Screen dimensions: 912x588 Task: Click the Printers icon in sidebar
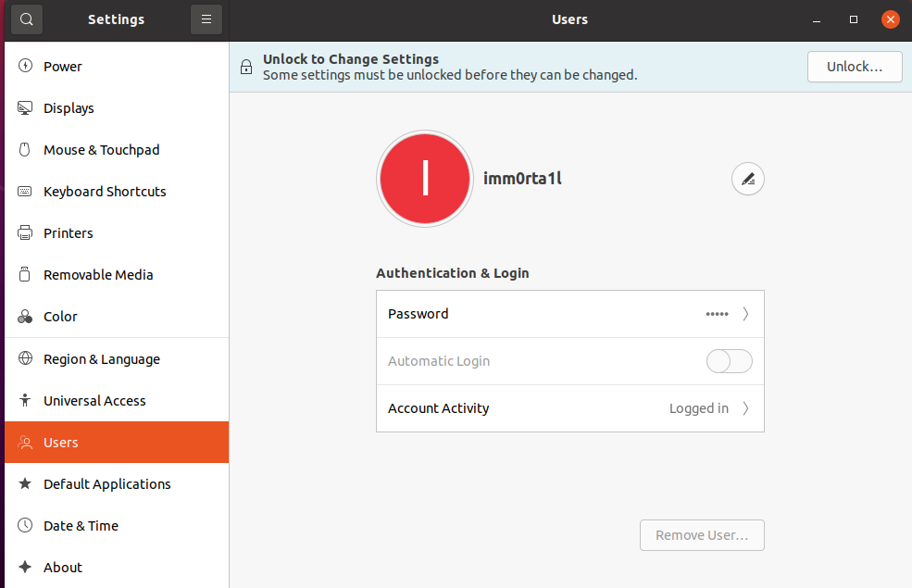click(25, 233)
